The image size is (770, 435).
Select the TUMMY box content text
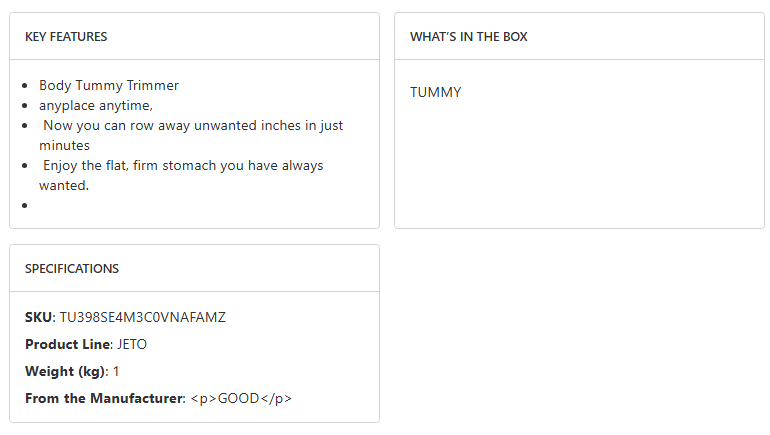436,93
